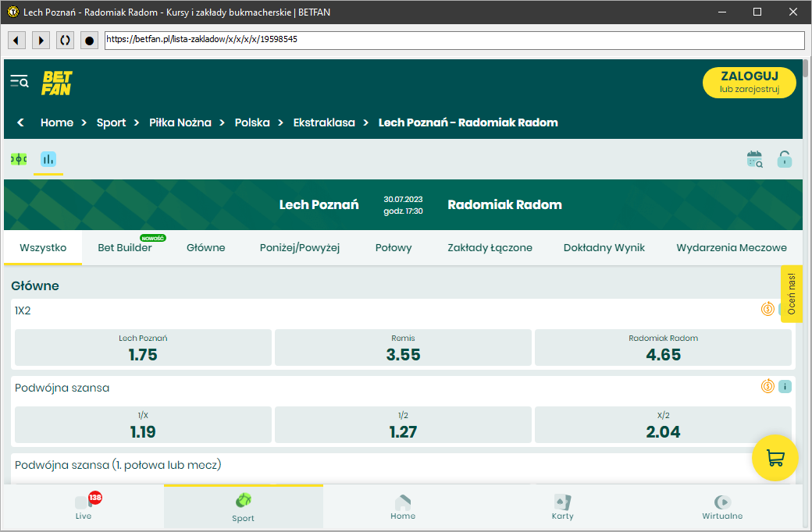Select Remis odds 3.55
812x532 pixels.
coord(403,348)
